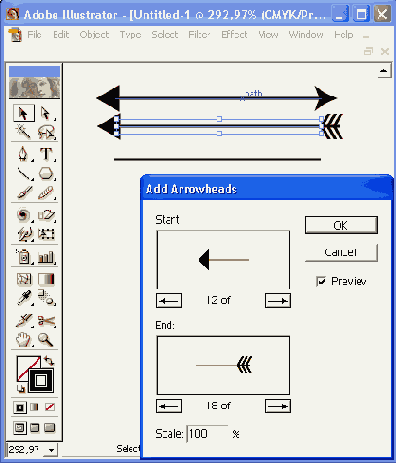
Task: Pick the Pencil tool
Action: (x=45, y=192)
